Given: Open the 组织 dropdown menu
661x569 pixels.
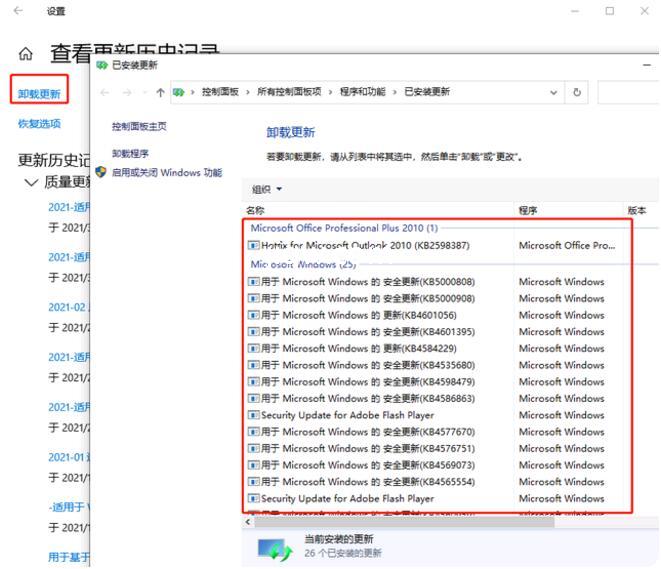Looking at the screenshot, I should [267, 189].
